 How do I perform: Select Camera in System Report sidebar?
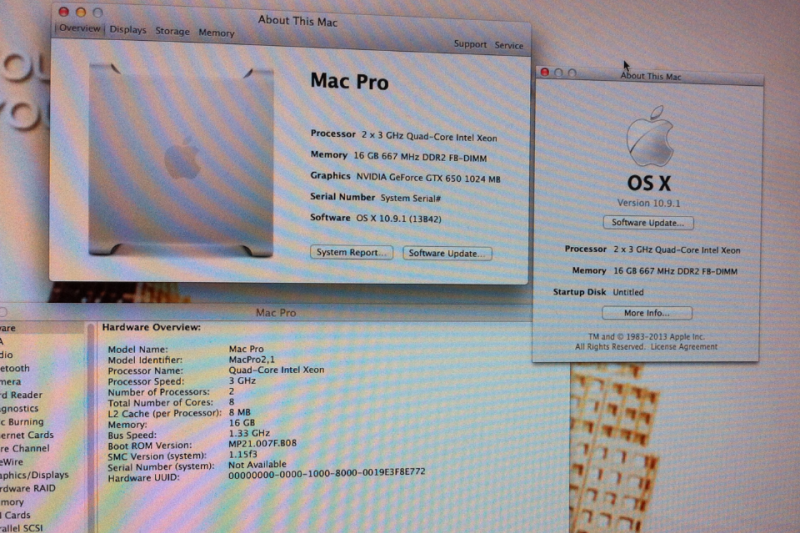coord(11,382)
